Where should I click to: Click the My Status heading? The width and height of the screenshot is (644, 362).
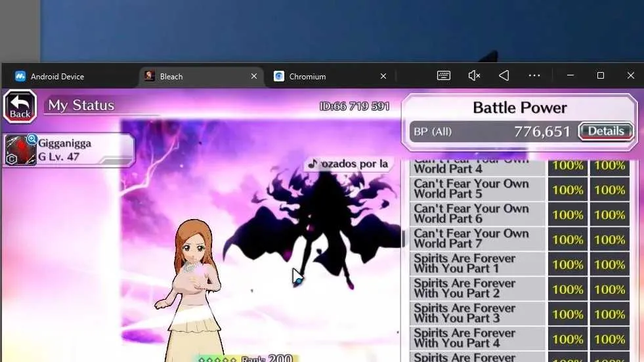81,106
